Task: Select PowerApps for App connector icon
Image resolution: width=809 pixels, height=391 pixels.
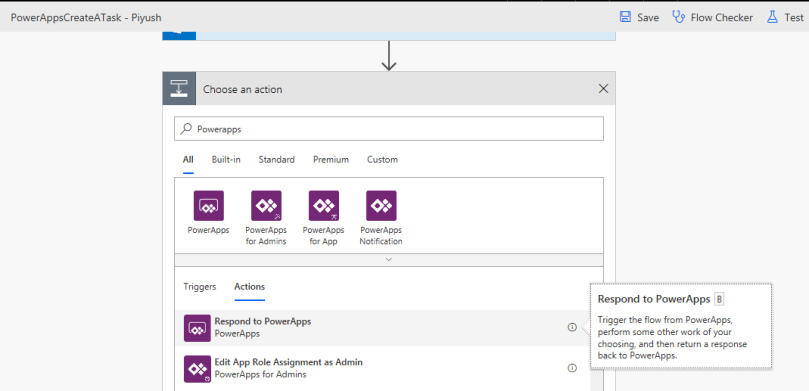Action: (323, 205)
